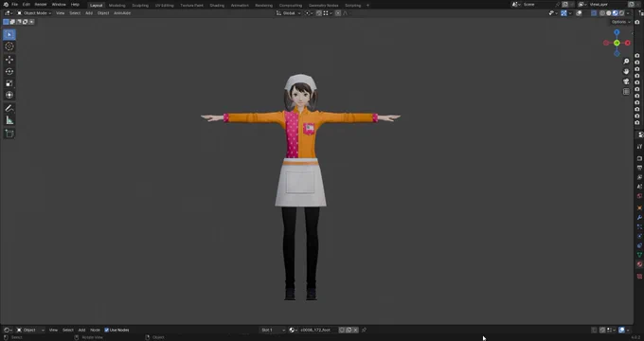Open the Object Data green triangle properties tab
The image size is (644, 341).
point(639,255)
